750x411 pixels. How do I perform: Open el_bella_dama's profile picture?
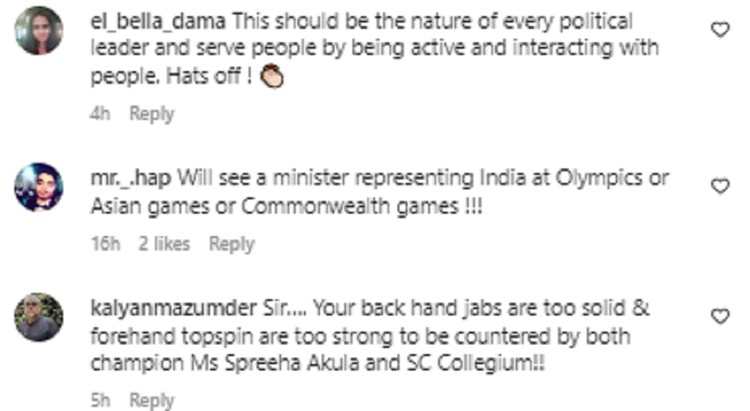(x=39, y=31)
